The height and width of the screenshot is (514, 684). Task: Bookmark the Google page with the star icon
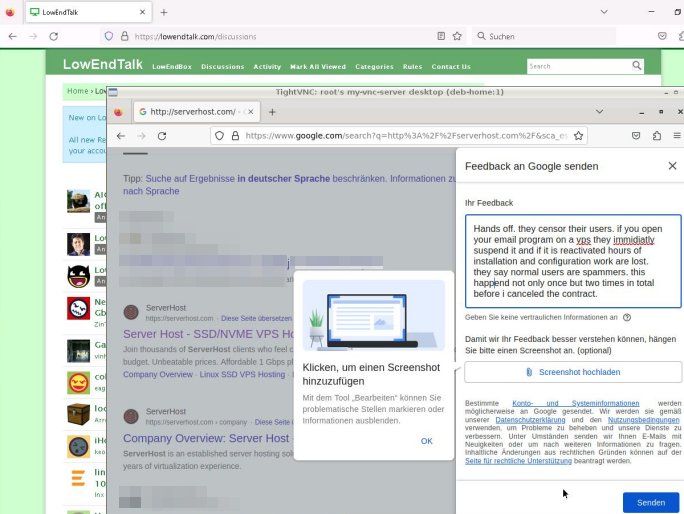578,135
